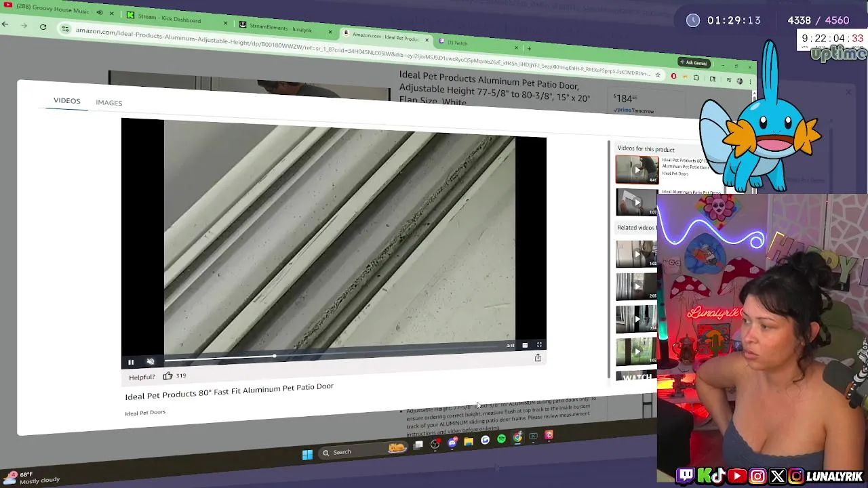The width and height of the screenshot is (868, 488).
Task: Open the Windows Start menu
Action: 307,454
